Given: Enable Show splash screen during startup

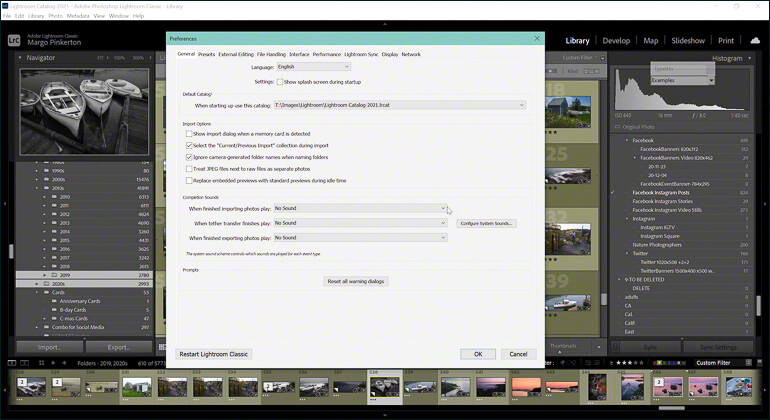Looking at the screenshot, I should [279, 82].
